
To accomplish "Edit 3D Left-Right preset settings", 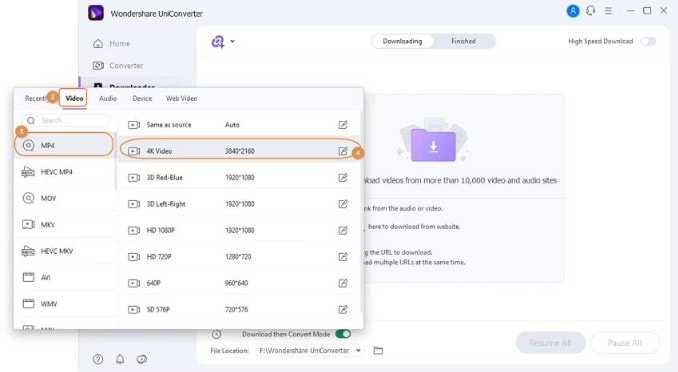I will (x=343, y=204).
